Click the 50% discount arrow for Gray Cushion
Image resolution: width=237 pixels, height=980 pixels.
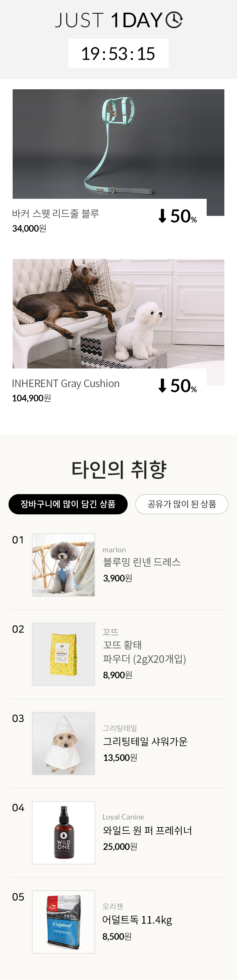tap(162, 385)
